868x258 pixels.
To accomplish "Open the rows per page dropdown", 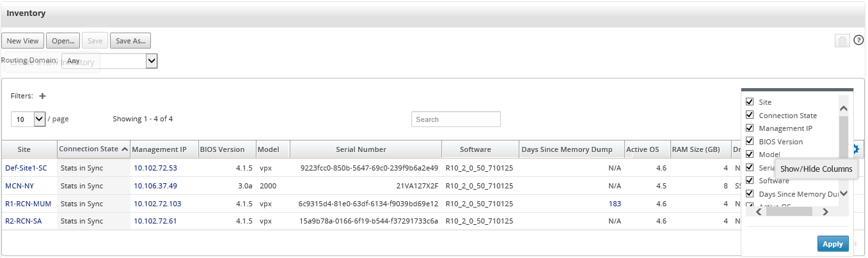I will tap(28, 119).
